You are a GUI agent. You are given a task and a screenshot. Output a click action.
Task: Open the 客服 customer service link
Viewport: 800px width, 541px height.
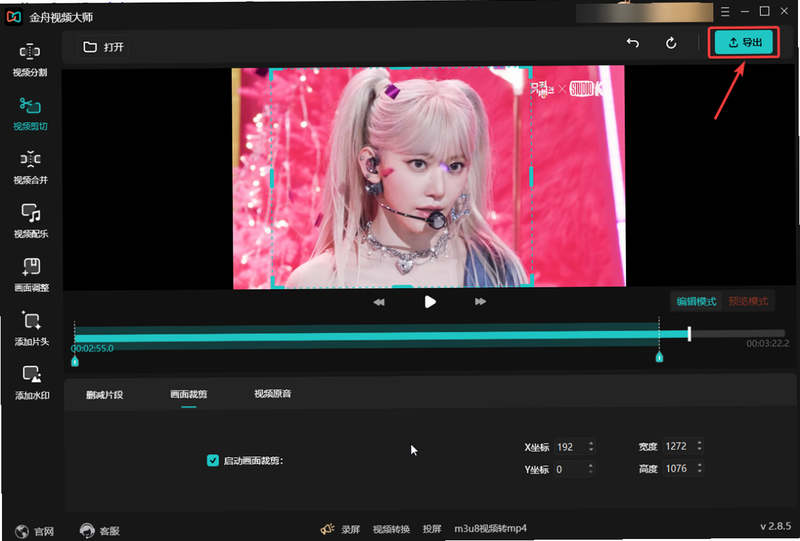tap(110, 531)
